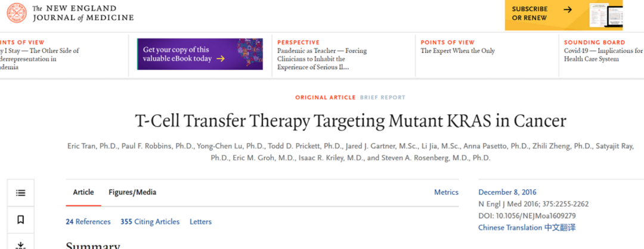Click the December 8, 2016 issue date
Image resolution: width=644 pixels, height=249 pixels.
click(x=507, y=192)
